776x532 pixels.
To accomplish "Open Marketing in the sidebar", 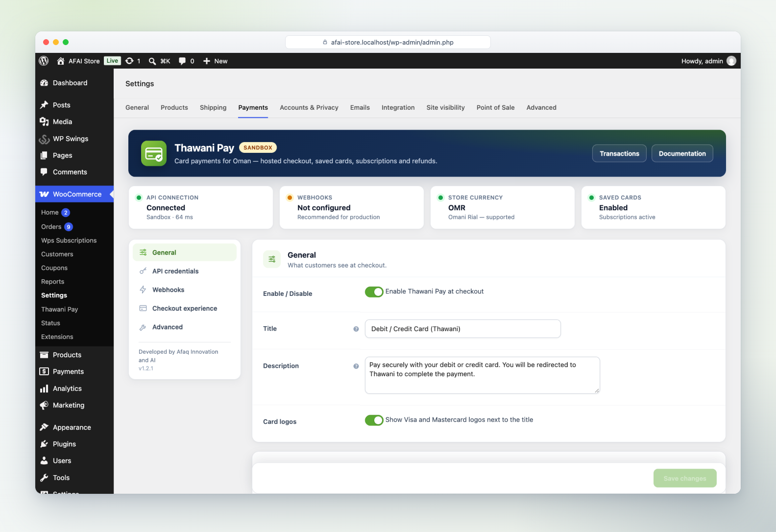I will pyautogui.click(x=74, y=405).
